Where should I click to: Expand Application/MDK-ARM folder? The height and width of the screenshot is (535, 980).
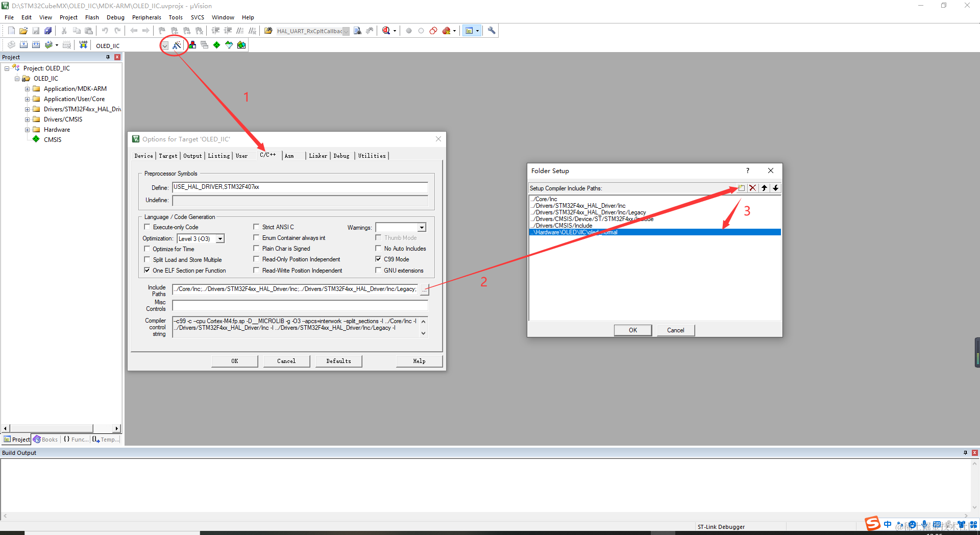click(x=28, y=89)
